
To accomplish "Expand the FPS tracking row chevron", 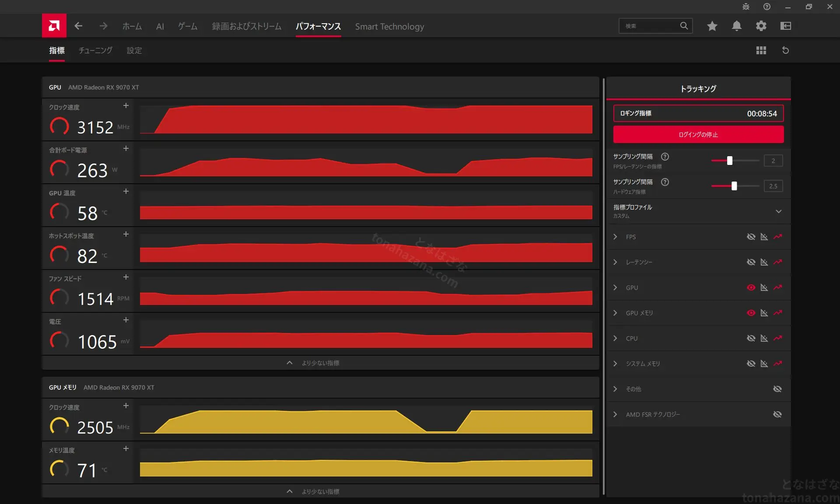I will (x=616, y=237).
